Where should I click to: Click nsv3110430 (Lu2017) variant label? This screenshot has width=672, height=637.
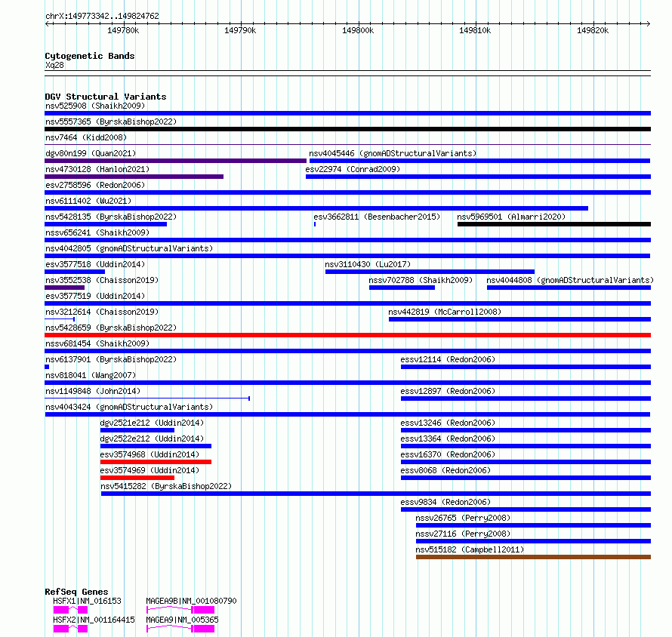click(x=368, y=264)
